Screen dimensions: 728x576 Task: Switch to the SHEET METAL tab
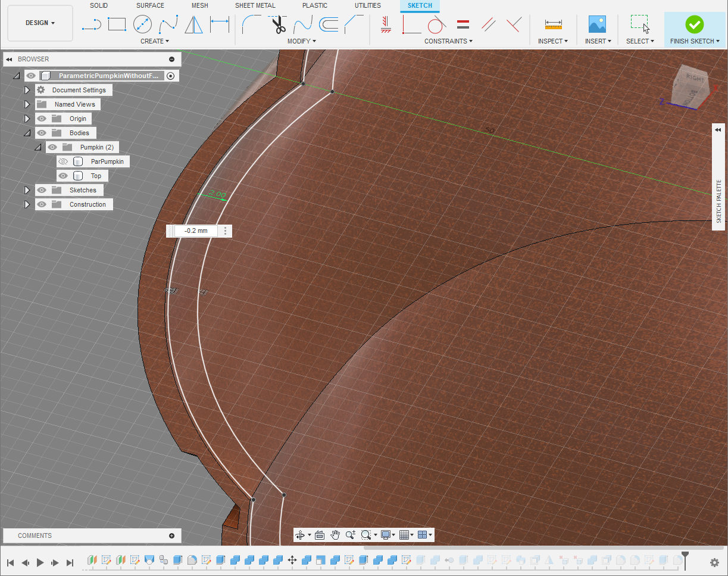(255, 5)
